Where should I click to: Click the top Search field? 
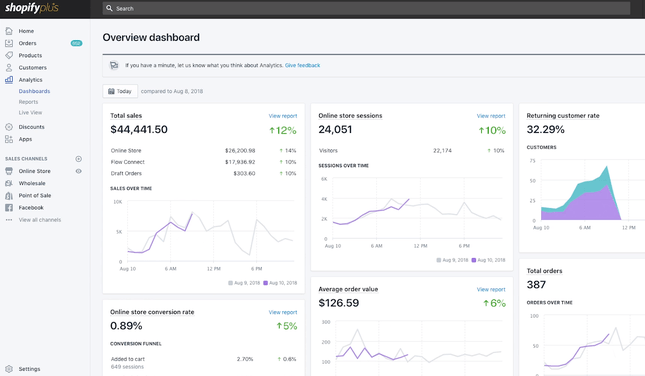pyautogui.click(x=366, y=8)
